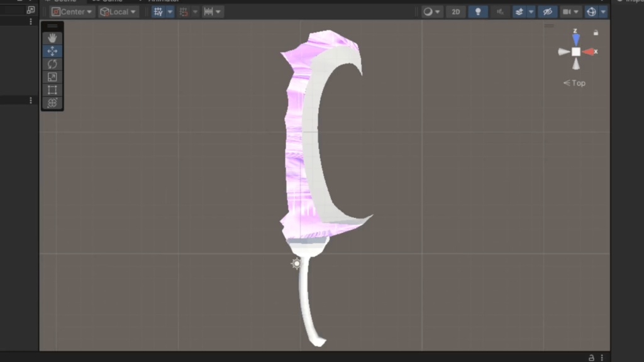Toggle hidden objects scene visibility
Viewport: 644px width, 362px height.
[x=548, y=12]
